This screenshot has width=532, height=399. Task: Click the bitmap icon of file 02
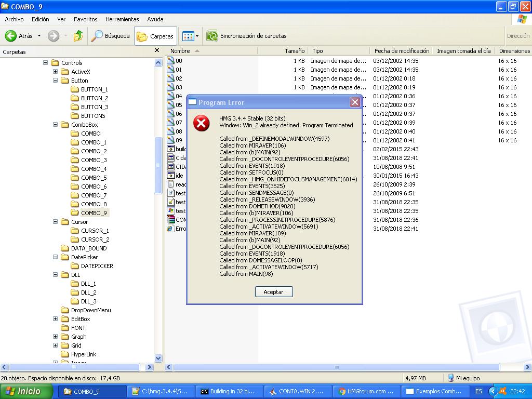[x=170, y=78]
